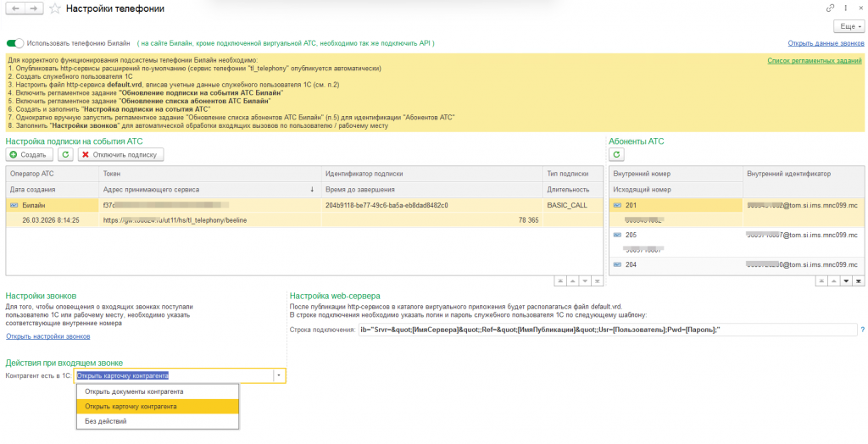The width and height of the screenshot is (868, 444).
Task: Copy page link with the chain icon
Action: 831,8
